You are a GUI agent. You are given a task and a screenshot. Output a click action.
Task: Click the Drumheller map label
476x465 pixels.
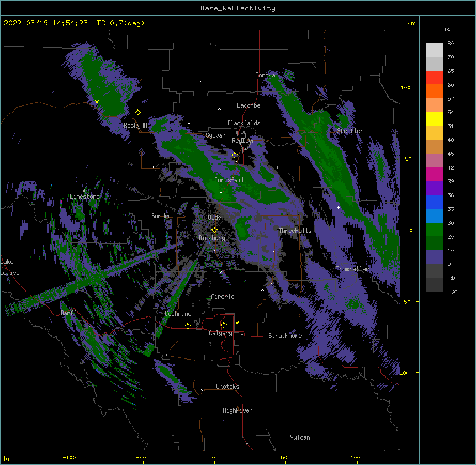point(352,269)
